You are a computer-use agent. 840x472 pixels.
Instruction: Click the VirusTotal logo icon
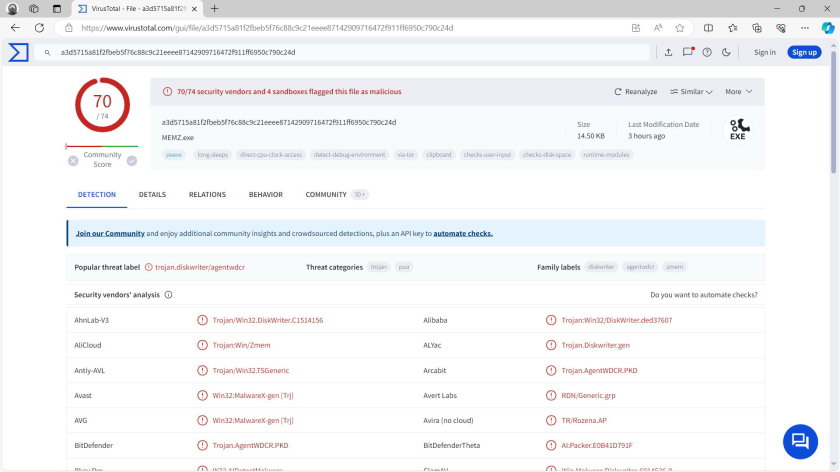coord(18,53)
